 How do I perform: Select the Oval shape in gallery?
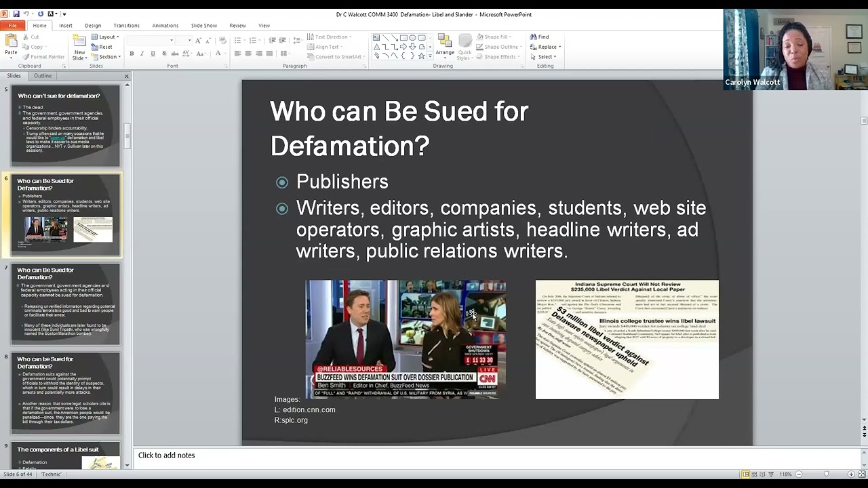point(412,38)
